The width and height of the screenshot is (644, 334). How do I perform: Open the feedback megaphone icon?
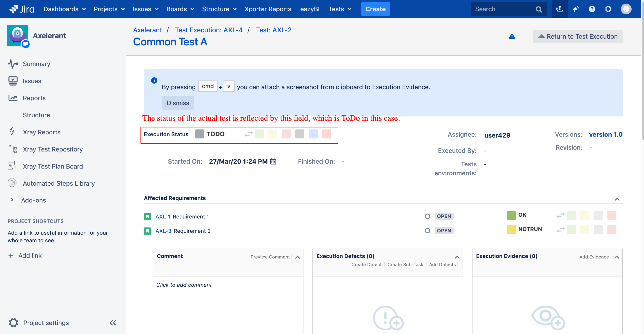[x=576, y=9]
